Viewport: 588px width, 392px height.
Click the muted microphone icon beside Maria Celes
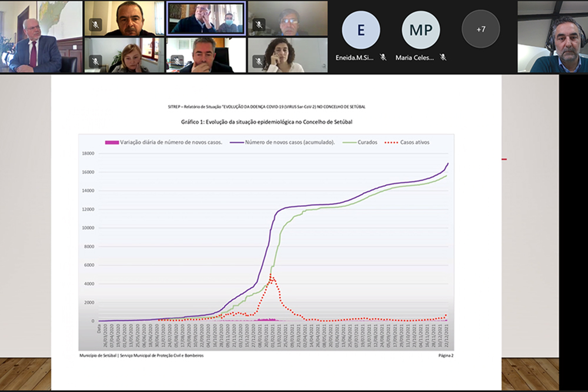[x=443, y=57]
